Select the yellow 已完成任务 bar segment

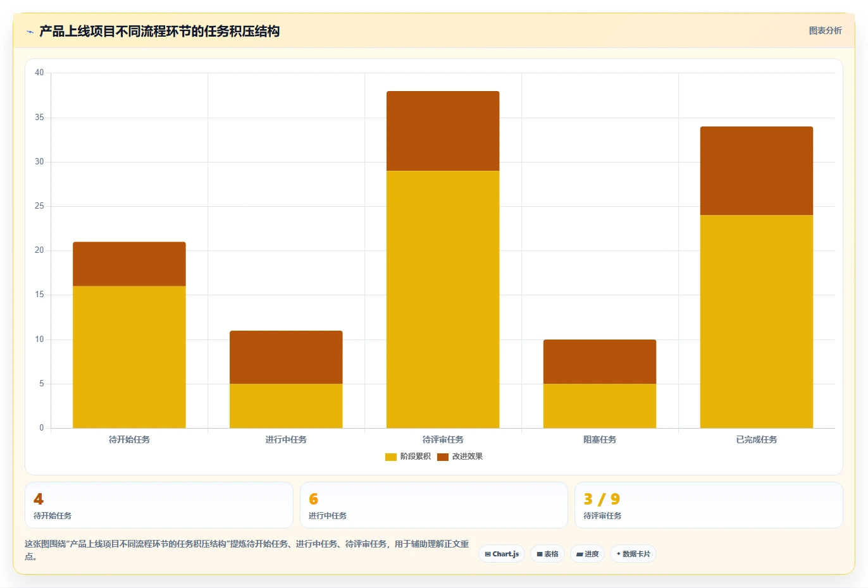pyautogui.click(x=757, y=322)
